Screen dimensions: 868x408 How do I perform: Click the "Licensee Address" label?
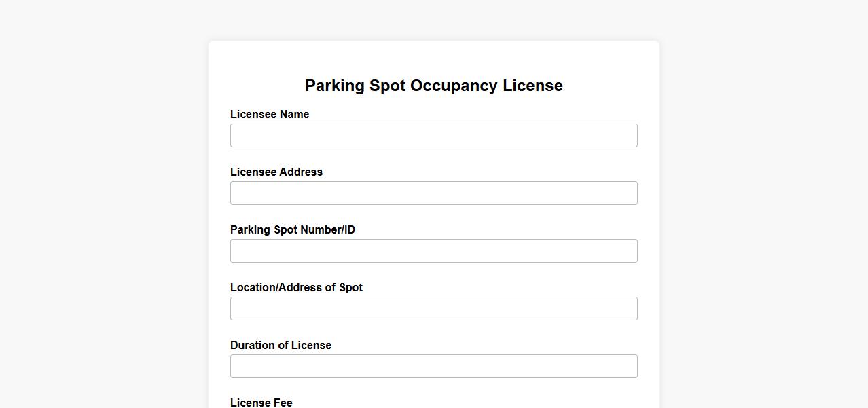click(276, 172)
